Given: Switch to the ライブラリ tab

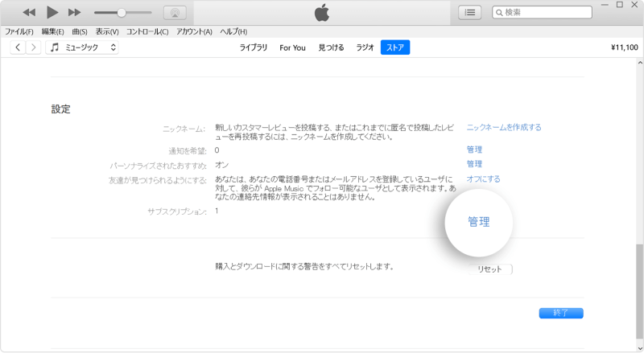Looking at the screenshot, I should [254, 47].
